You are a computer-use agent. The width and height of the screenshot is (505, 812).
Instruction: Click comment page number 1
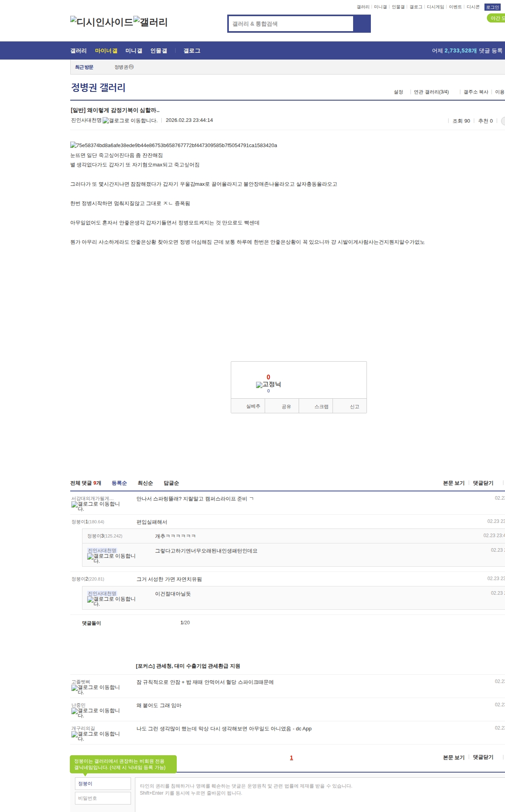(292, 758)
